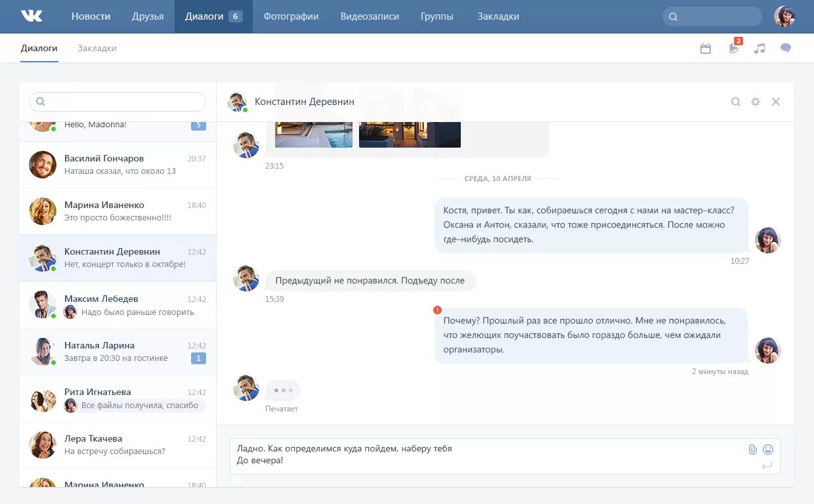Click the Лера Ткачева avatar
Screen dimensions: 814x504
point(43,445)
